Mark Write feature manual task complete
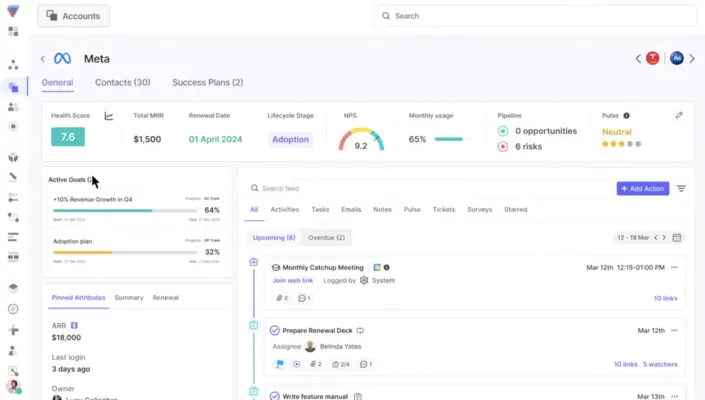The height and width of the screenshot is (400, 705). [274, 396]
